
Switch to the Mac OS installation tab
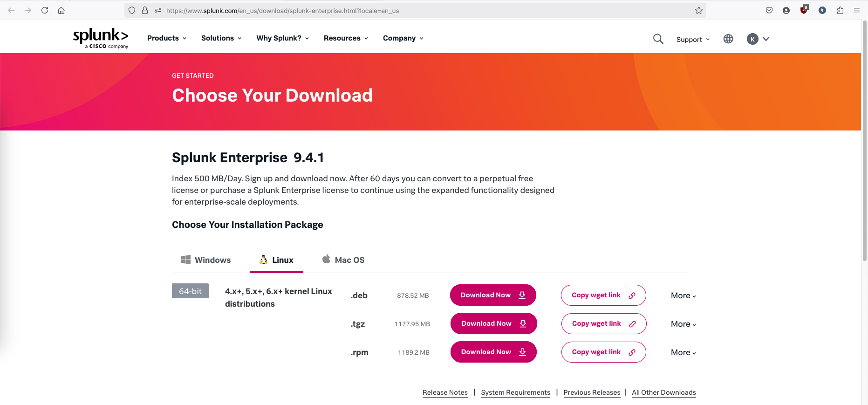tap(343, 260)
